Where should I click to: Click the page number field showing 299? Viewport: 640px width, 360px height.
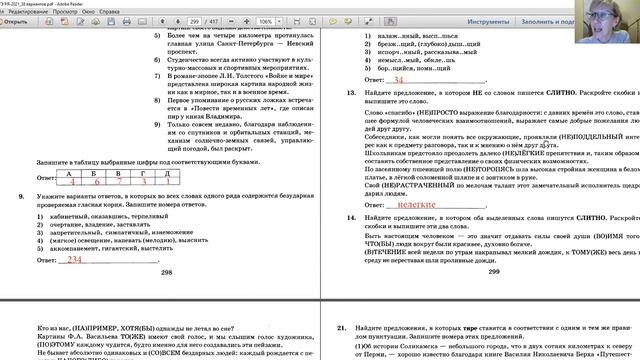194,22
